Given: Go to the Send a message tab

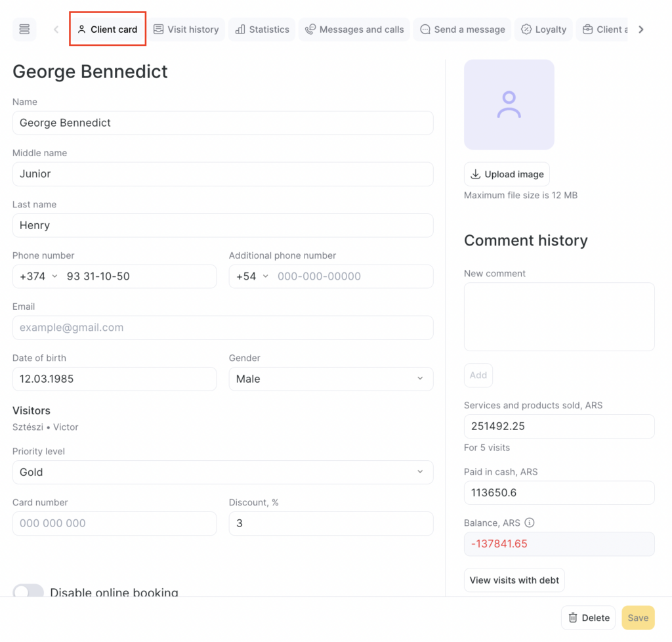Looking at the screenshot, I should [x=462, y=30].
